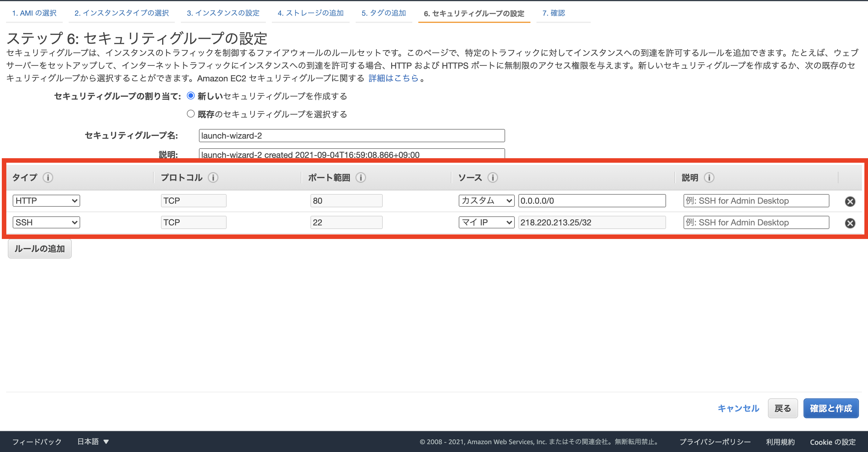Remove the SSH rule row
Screen dimensions: 868x452
851,223
